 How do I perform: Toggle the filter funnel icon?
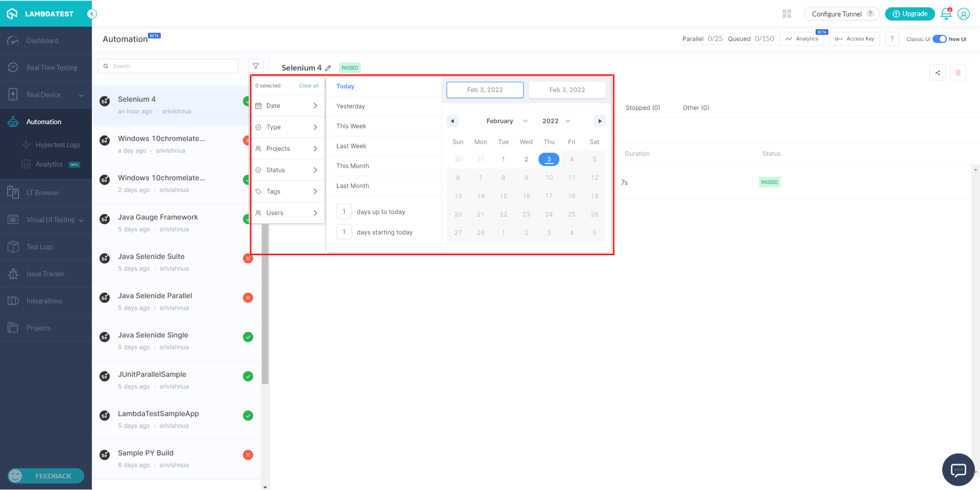(256, 66)
